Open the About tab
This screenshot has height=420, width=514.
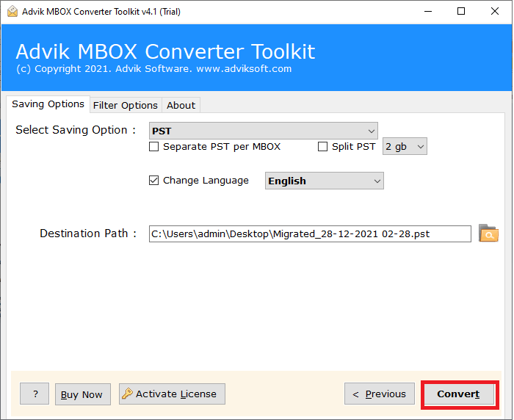[181, 105]
